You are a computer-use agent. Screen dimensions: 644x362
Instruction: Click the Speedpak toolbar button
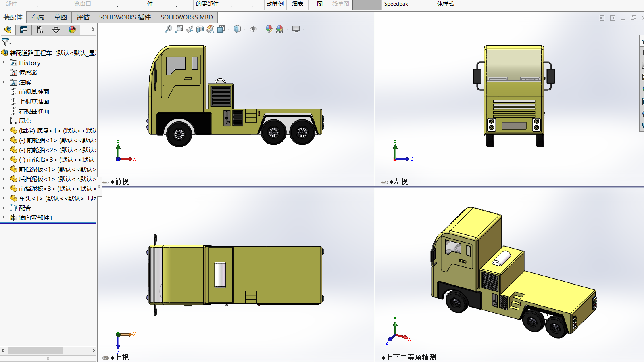coord(396,4)
